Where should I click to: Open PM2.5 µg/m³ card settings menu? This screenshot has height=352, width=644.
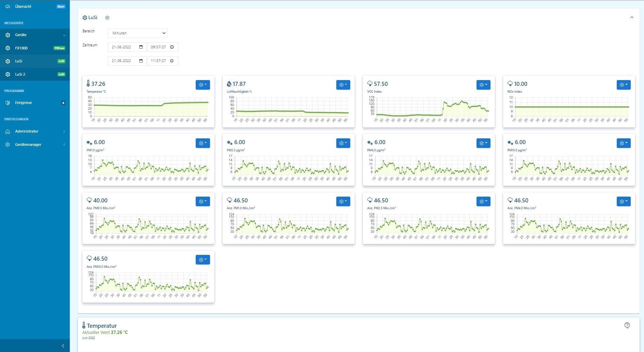tap(343, 143)
